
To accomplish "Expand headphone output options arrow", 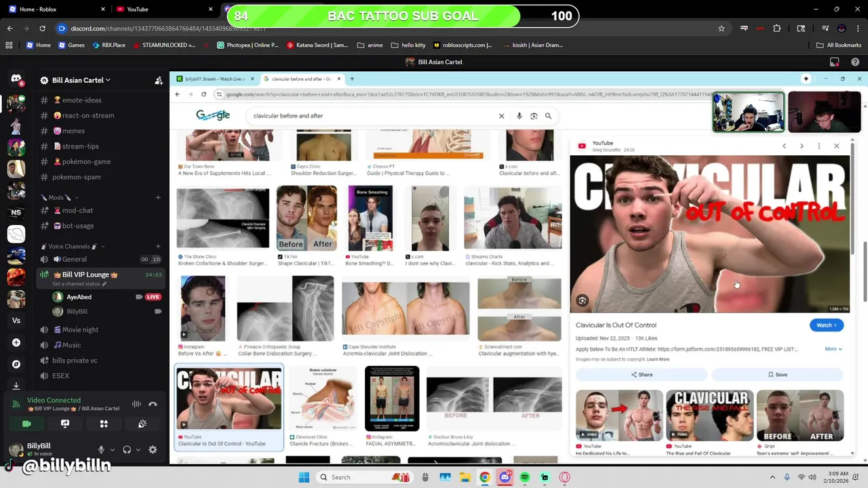I will 138,449.
